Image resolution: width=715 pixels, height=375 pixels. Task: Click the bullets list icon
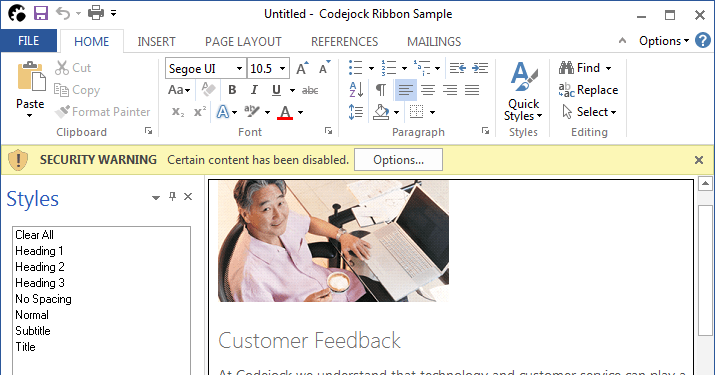(356, 68)
